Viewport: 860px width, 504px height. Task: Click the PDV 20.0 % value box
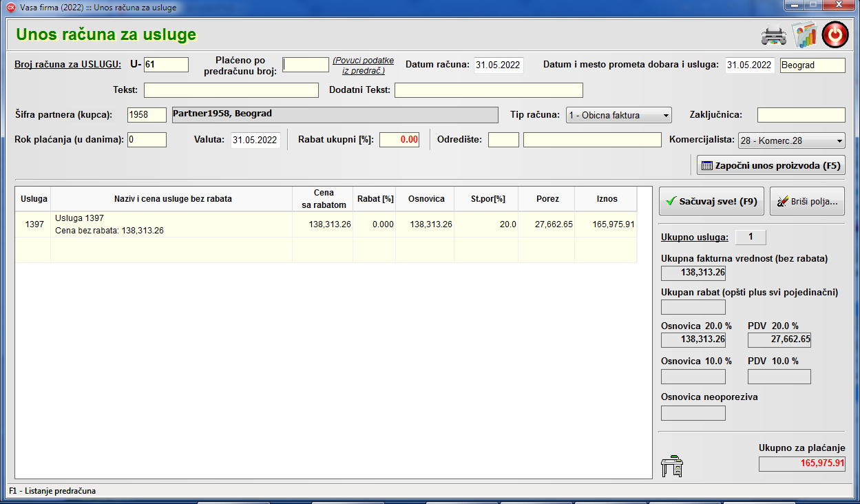(779, 339)
